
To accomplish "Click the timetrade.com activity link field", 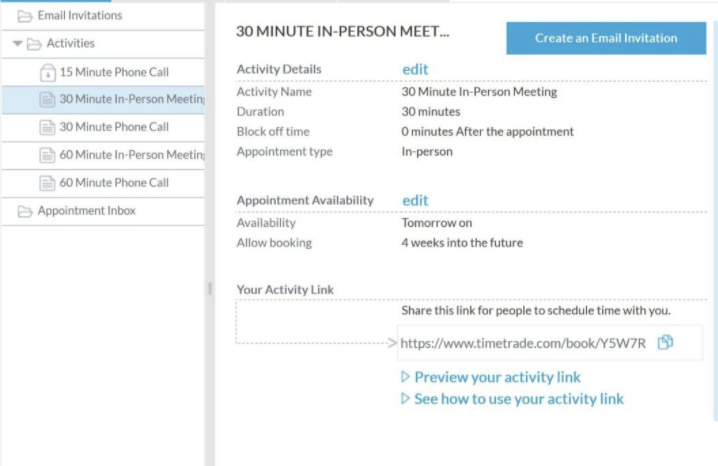I will (x=549, y=343).
